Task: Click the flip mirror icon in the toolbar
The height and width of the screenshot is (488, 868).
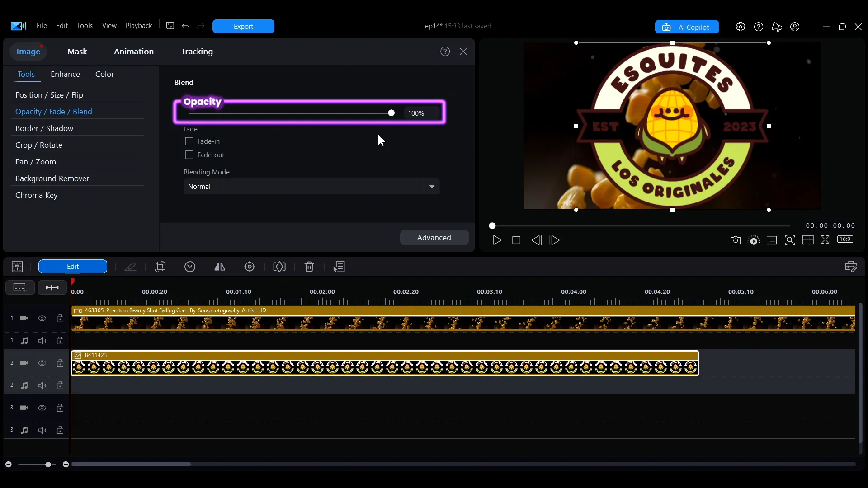Action: coord(220,267)
